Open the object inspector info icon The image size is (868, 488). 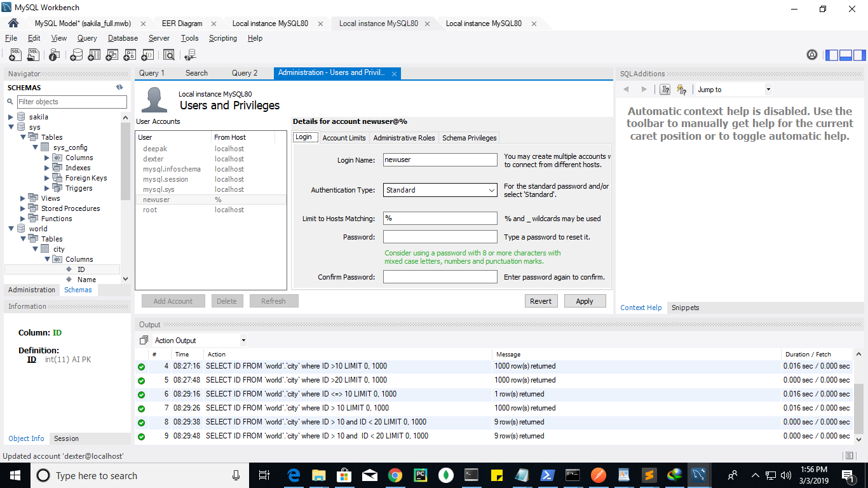(55, 55)
